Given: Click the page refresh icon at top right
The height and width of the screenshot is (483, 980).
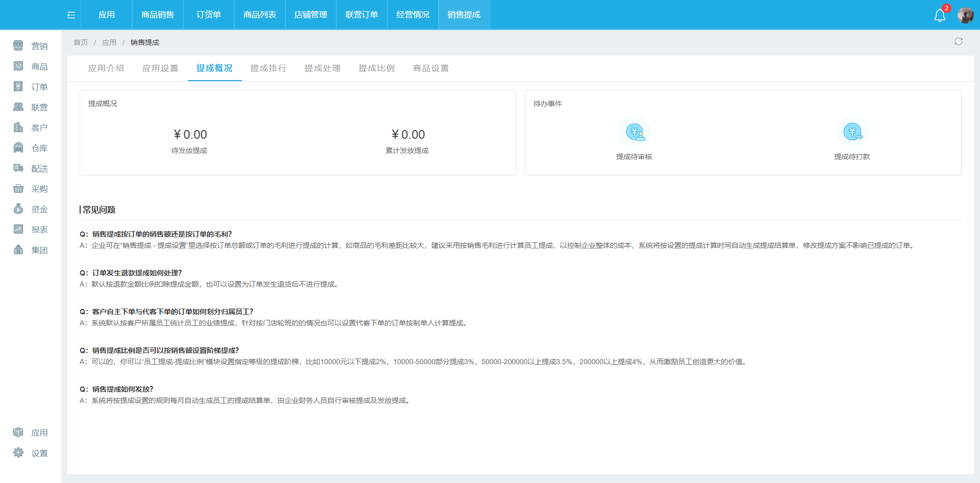Looking at the screenshot, I should [959, 41].
